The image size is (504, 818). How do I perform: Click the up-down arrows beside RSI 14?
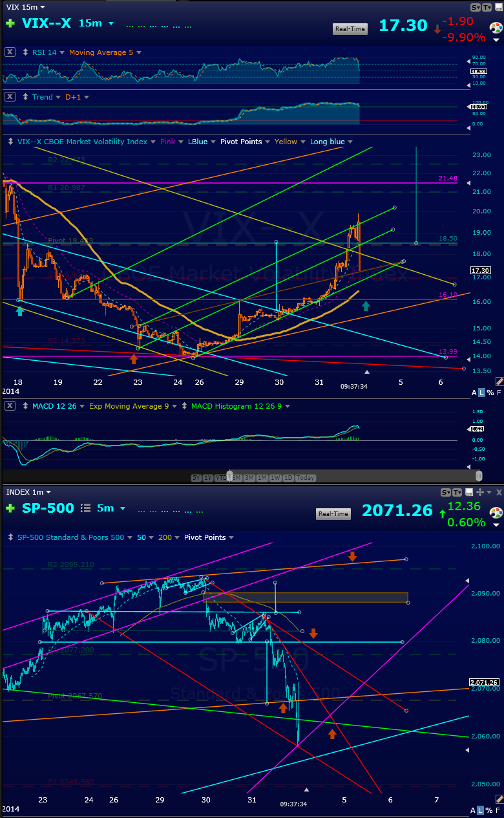click(x=26, y=52)
